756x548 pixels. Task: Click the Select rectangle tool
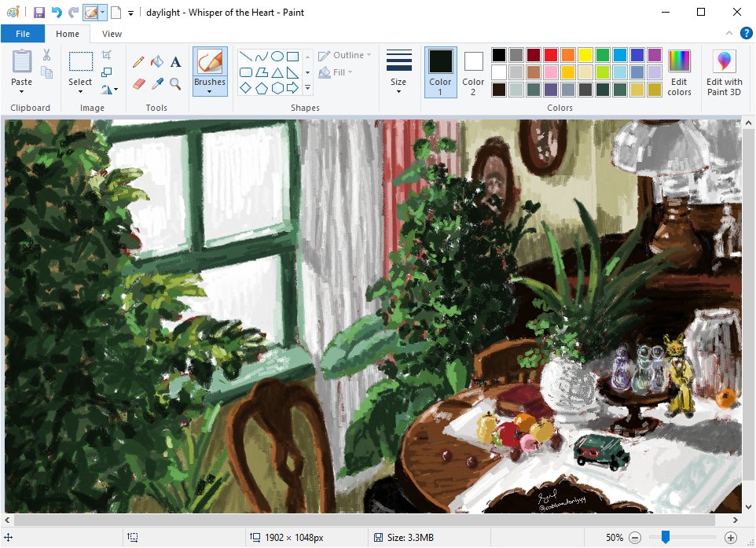80,62
